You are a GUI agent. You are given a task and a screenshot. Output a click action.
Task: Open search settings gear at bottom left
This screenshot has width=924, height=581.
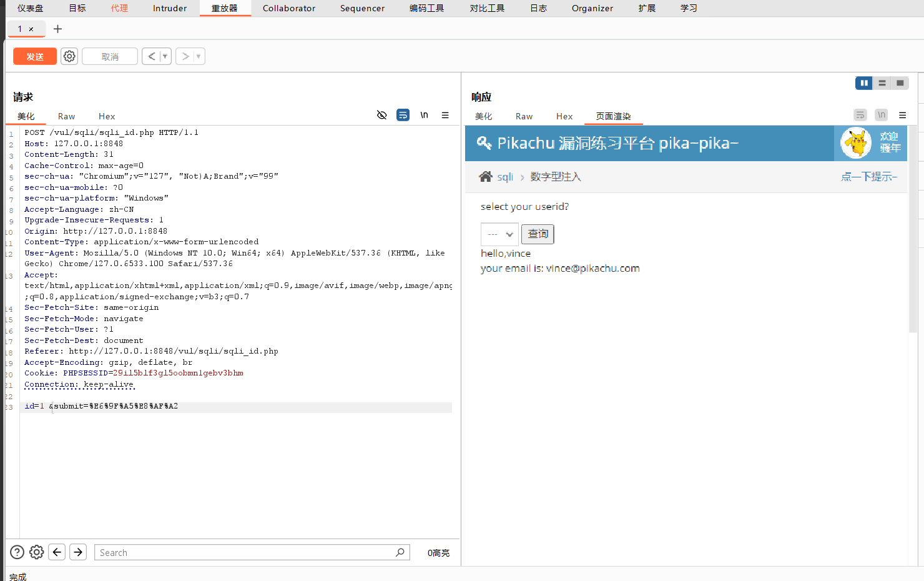(x=37, y=552)
